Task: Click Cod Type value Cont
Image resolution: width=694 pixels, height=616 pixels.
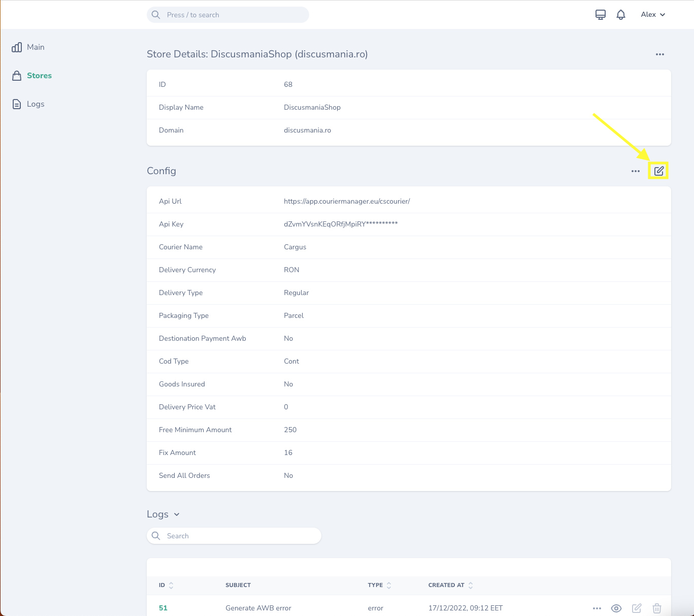Action: click(x=291, y=361)
